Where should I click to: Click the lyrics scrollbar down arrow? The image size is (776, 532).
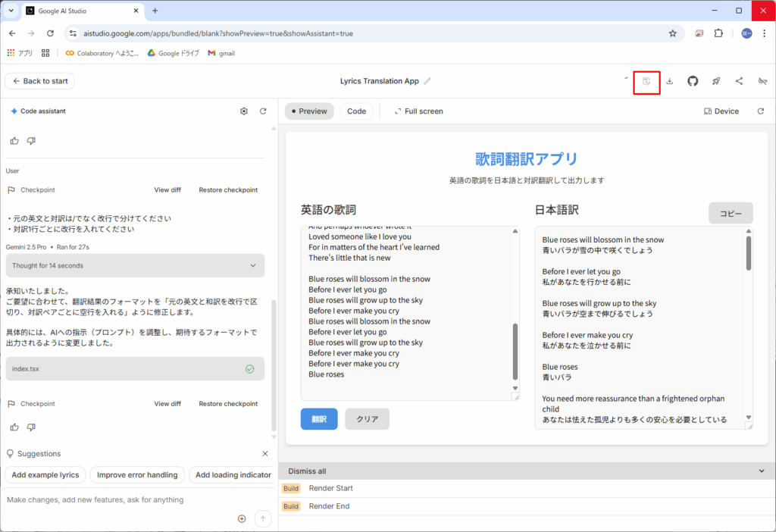pyautogui.click(x=515, y=388)
